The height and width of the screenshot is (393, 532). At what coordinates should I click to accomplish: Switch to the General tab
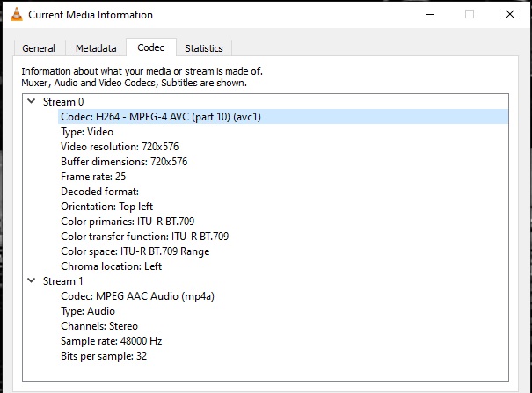[x=39, y=48]
